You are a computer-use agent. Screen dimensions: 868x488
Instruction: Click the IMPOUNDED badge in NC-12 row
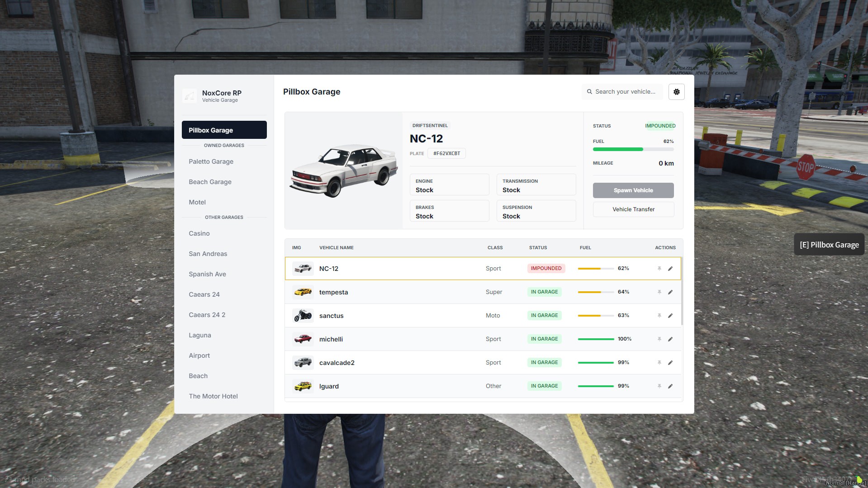click(546, 269)
